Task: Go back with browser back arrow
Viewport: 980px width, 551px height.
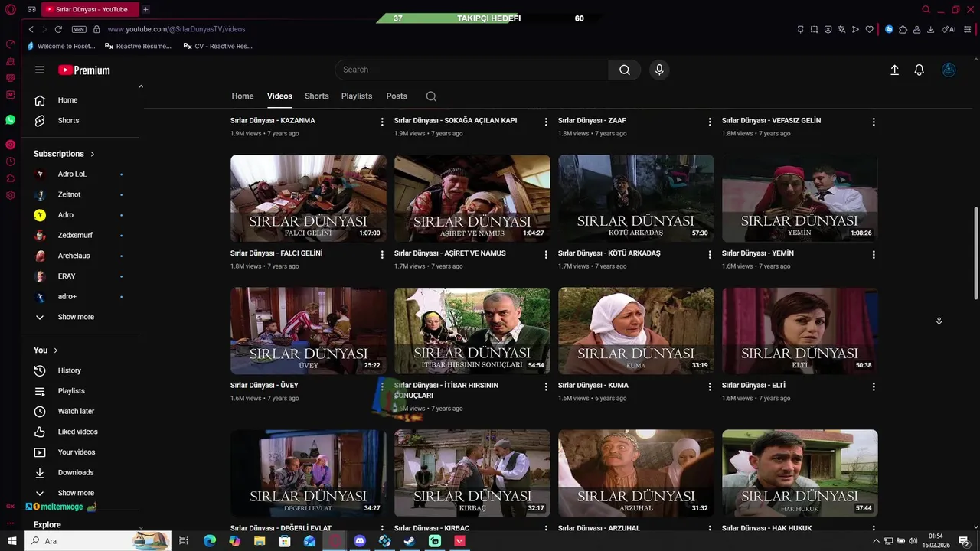Action: tap(31, 29)
